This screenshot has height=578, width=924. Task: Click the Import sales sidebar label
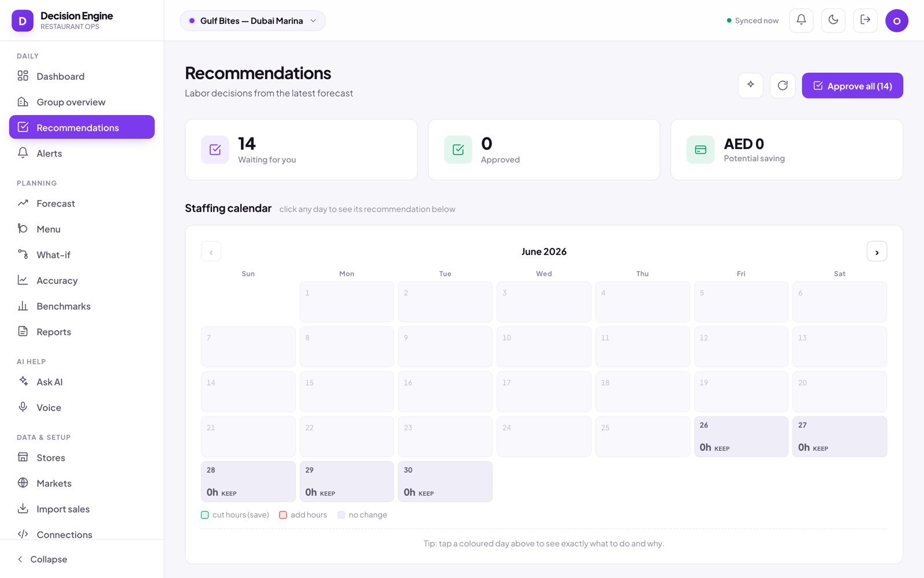pyautogui.click(x=63, y=509)
